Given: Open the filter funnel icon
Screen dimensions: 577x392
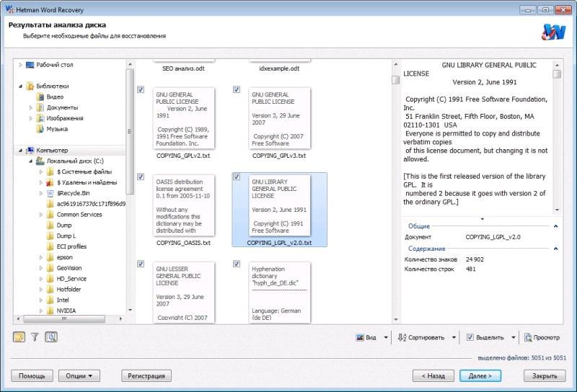Looking at the screenshot, I should (35, 337).
